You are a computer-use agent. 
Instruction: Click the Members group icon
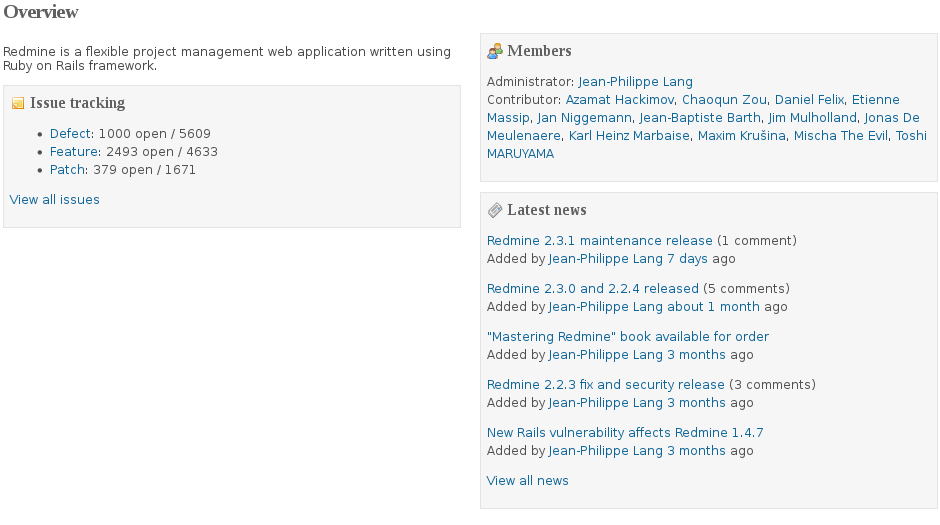coord(494,51)
